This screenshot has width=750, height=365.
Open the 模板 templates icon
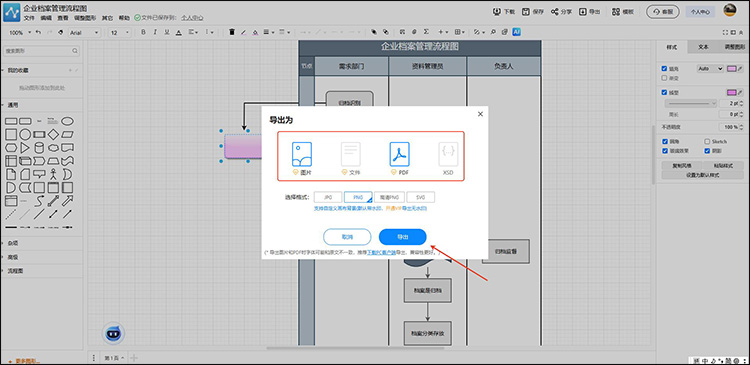[x=616, y=11]
